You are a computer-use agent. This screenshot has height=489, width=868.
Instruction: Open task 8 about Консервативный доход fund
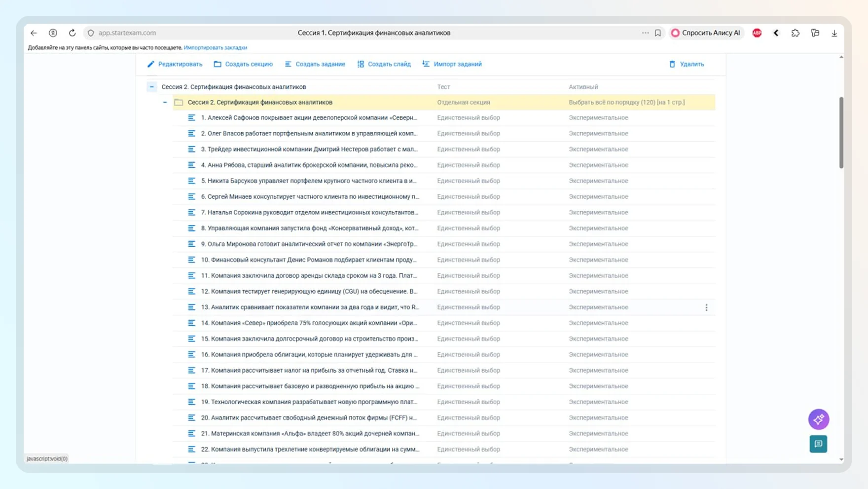tap(310, 228)
